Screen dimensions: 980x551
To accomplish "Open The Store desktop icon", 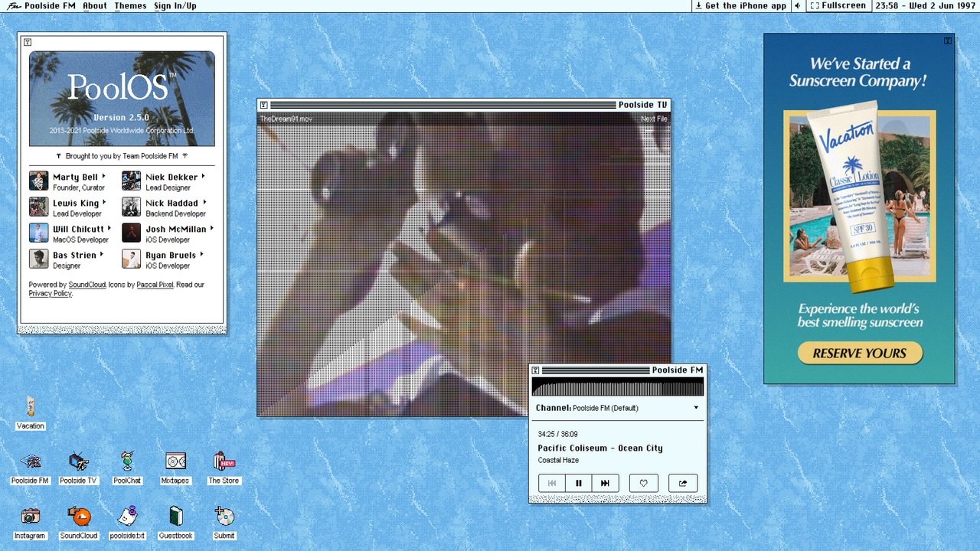I will tap(224, 467).
